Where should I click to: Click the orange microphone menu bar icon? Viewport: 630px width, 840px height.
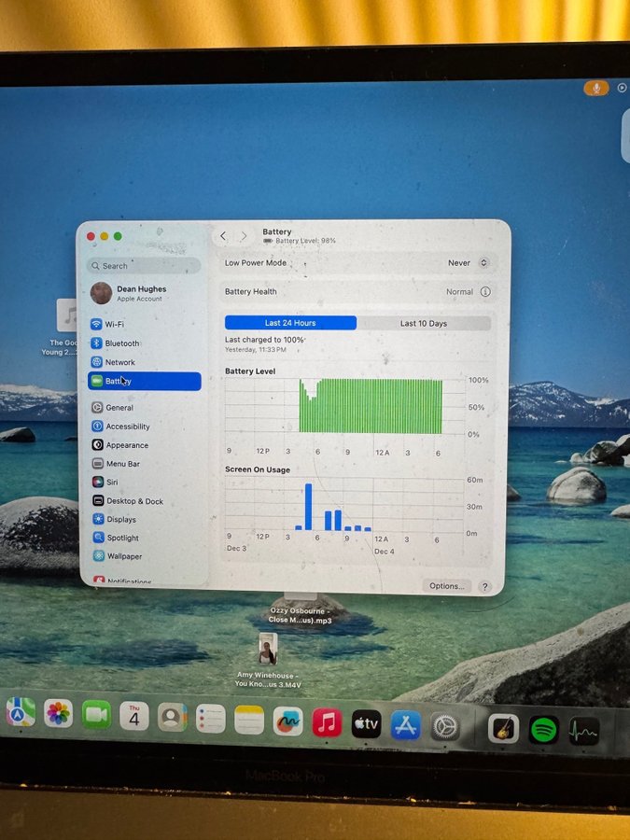pos(595,88)
